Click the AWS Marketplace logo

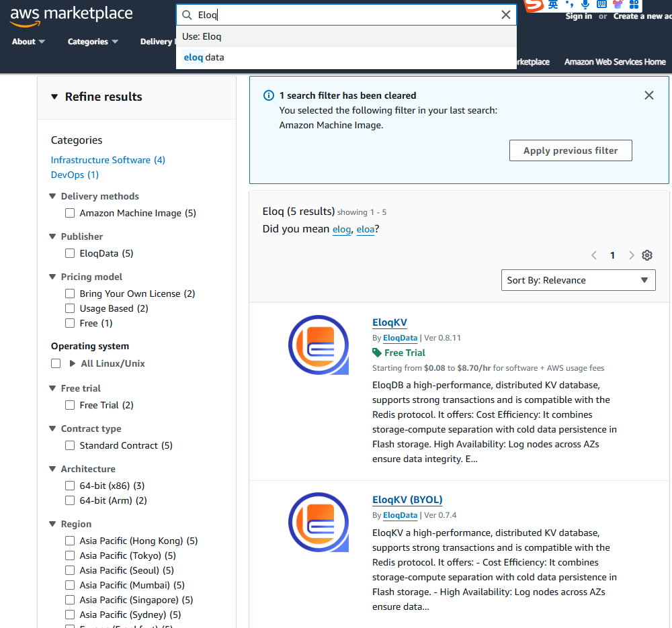point(71,16)
